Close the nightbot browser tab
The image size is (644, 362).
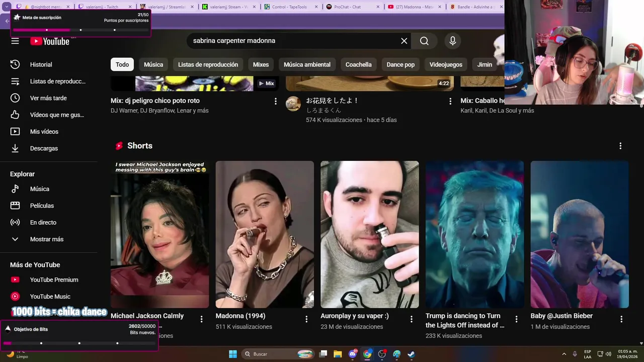[68, 7]
